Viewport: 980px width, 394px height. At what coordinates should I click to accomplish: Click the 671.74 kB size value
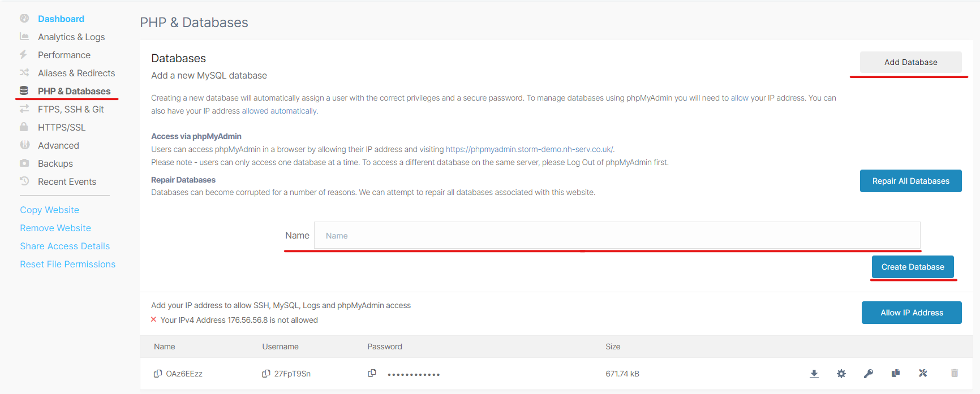(622, 374)
